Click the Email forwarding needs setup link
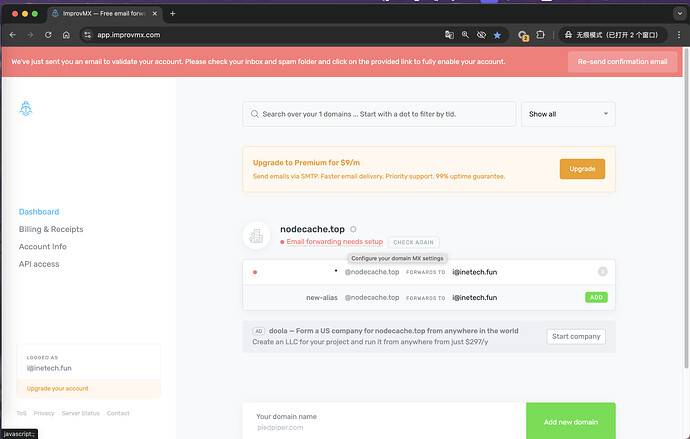Image resolution: width=690 pixels, height=439 pixels. click(334, 242)
